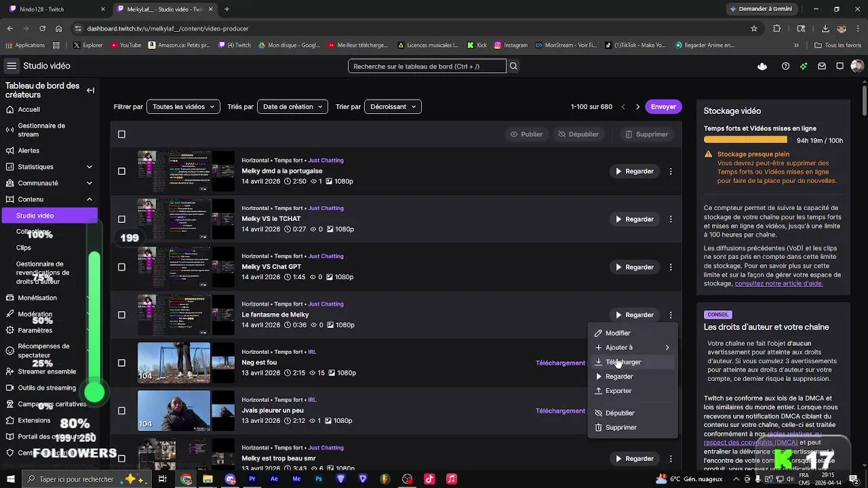Viewport: 868px width, 488px height.
Task: Click the Accueil home icon in sidebar
Action: click(10, 109)
